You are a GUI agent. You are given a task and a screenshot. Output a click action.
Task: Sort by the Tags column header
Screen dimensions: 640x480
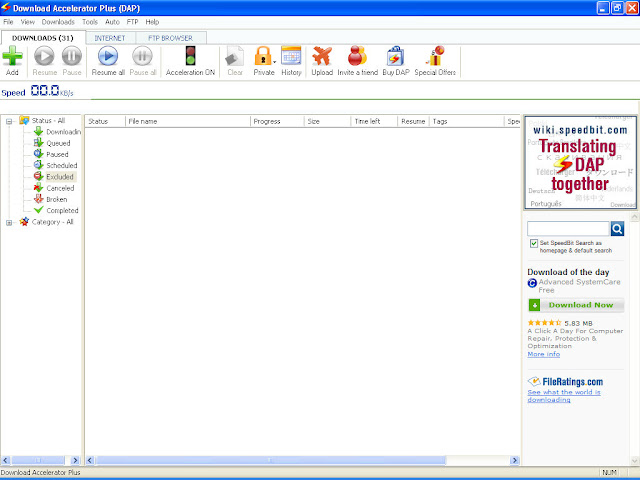(467, 121)
